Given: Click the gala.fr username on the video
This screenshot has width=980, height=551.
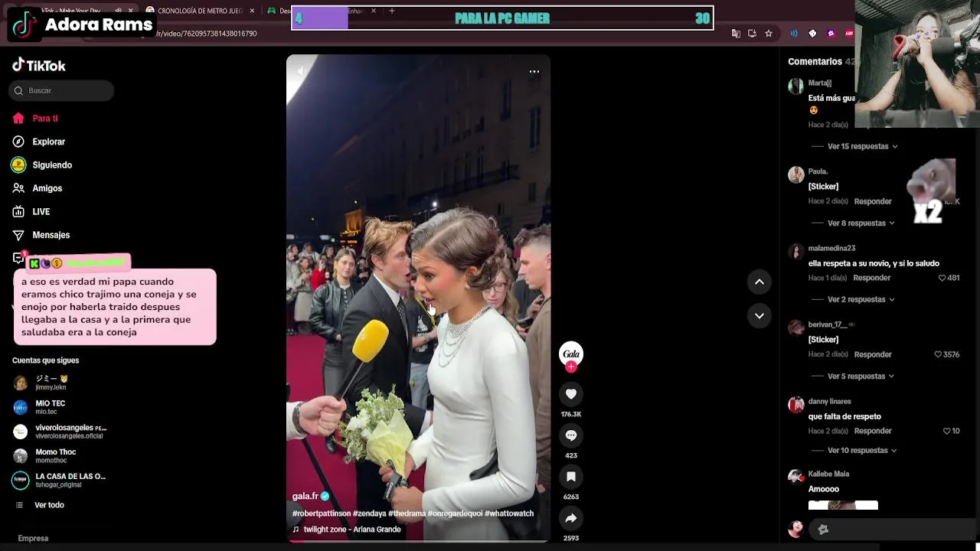Looking at the screenshot, I should [x=305, y=496].
